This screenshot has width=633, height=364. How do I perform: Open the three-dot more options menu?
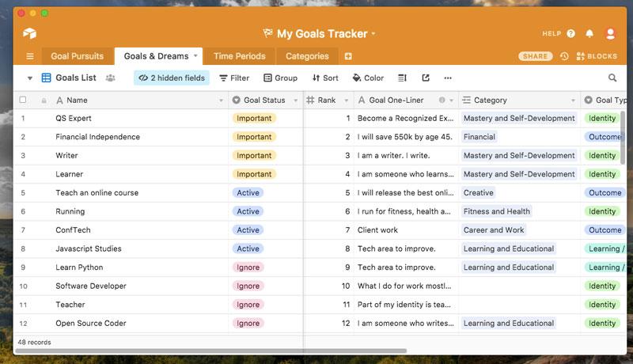pos(448,78)
